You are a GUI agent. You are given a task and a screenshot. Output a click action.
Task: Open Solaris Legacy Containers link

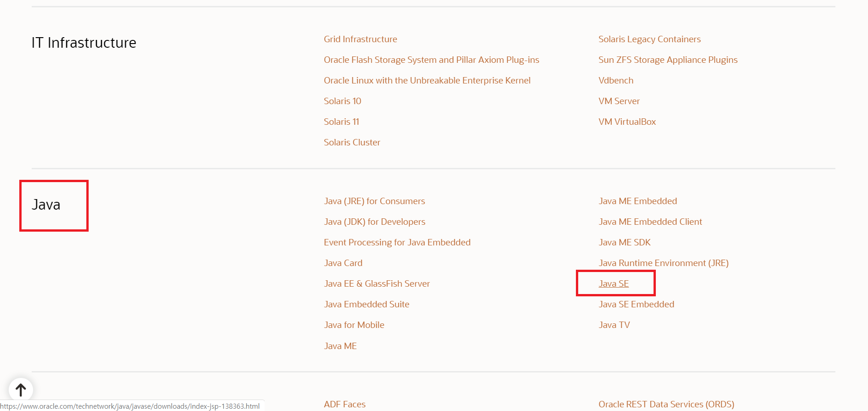(649, 39)
